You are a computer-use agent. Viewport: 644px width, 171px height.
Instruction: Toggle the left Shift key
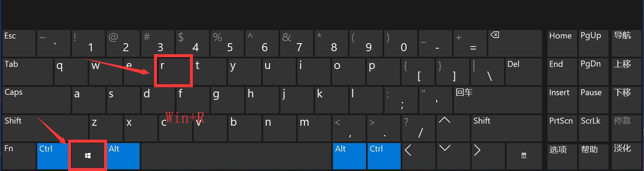[x=45, y=128]
